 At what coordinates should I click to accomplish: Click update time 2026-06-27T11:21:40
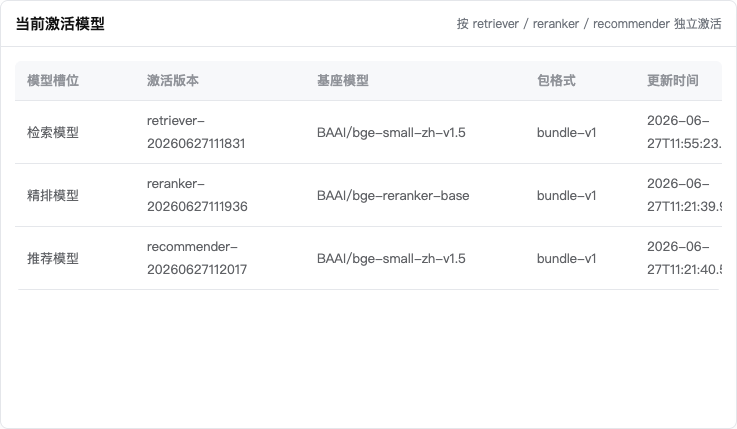point(684,258)
